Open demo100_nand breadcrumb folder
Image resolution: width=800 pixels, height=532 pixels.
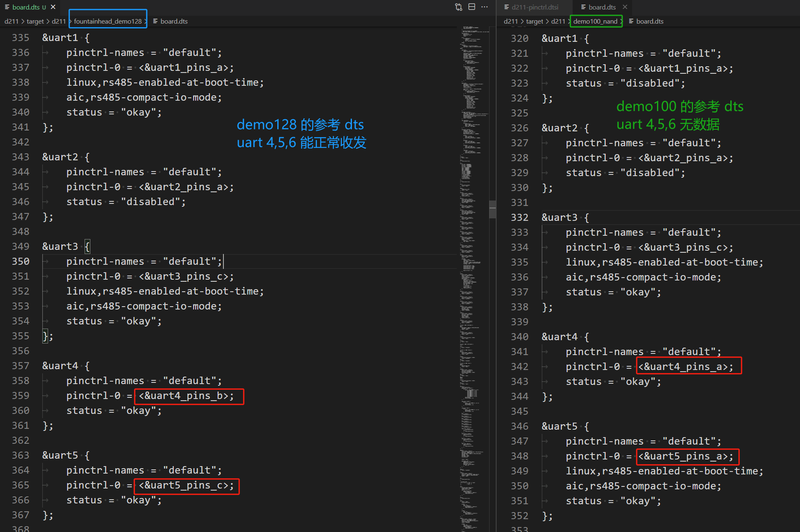pos(595,21)
